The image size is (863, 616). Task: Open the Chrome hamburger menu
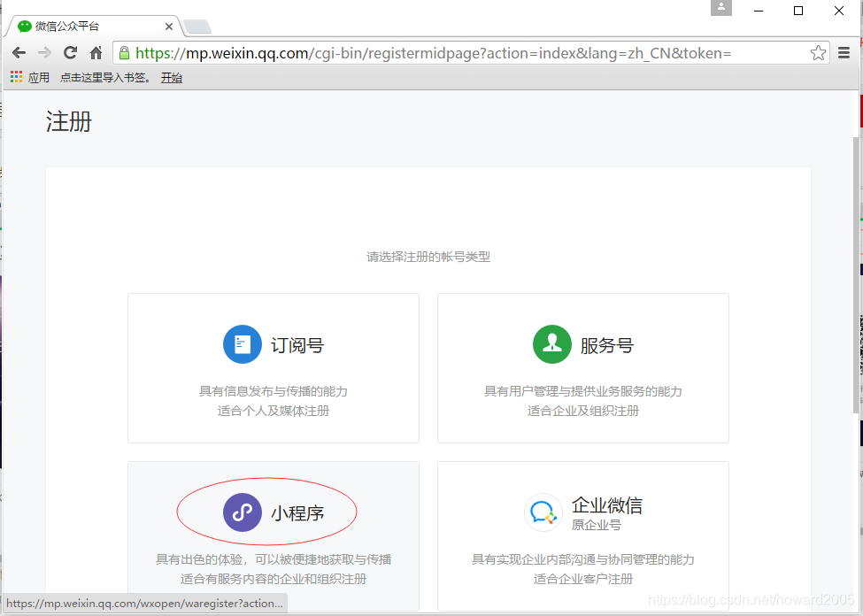point(844,53)
